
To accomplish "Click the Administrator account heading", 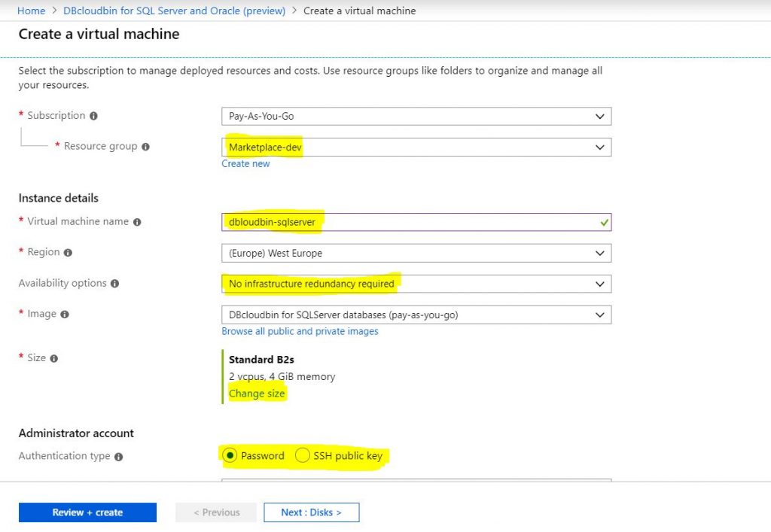I will point(76,433).
